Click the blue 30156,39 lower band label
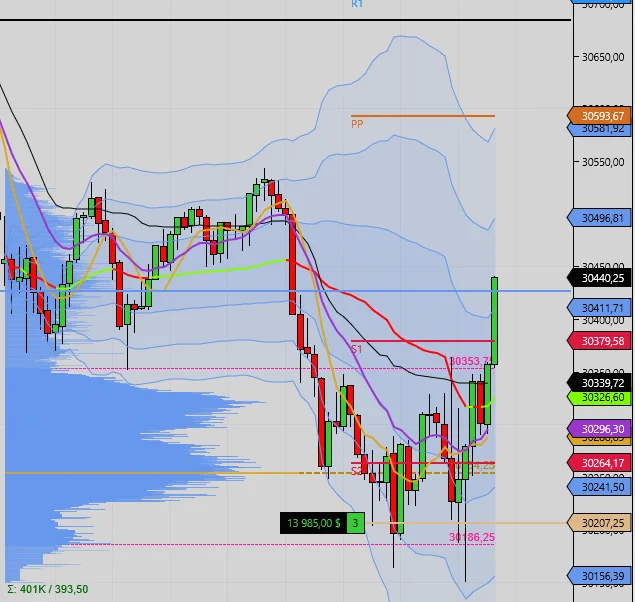The width and height of the screenshot is (635, 602). 599,576
